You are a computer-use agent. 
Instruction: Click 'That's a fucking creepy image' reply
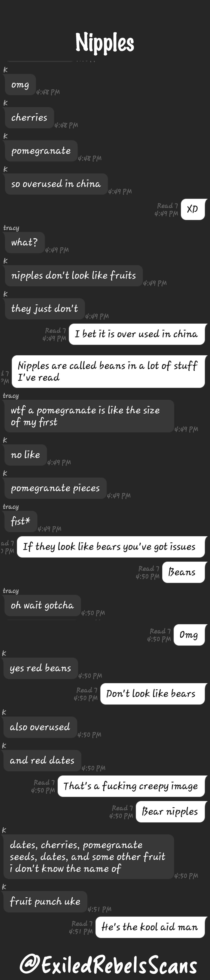(131, 786)
